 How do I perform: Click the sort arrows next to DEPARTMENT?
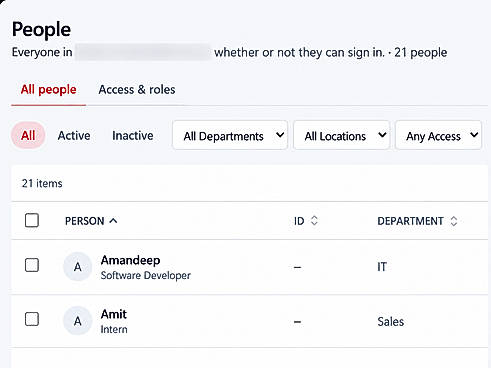click(453, 221)
